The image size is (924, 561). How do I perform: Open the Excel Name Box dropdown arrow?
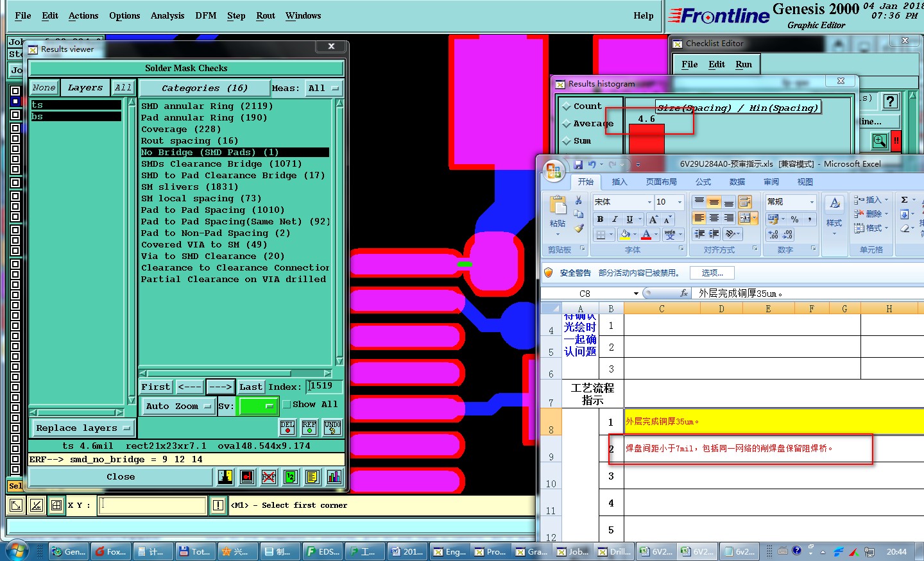(x=636, y=294)
